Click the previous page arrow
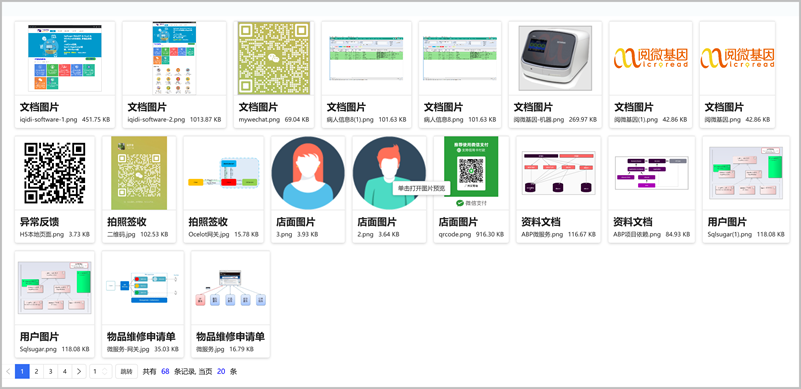801x389 pixels. coord(8,372)
